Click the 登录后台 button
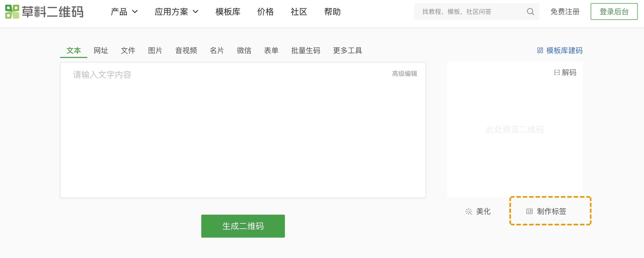Image resolution: width=644 pixels, height=258 pixels. pyautogui.click(x=614, y=11)
